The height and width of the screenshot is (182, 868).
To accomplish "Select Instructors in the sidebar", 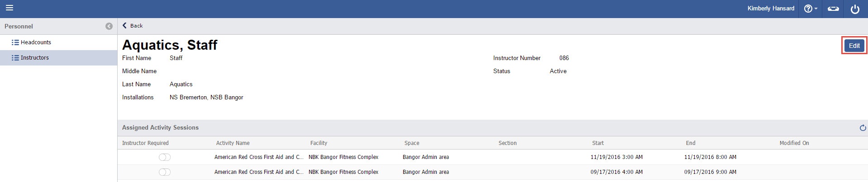I will tap(34, 58).
